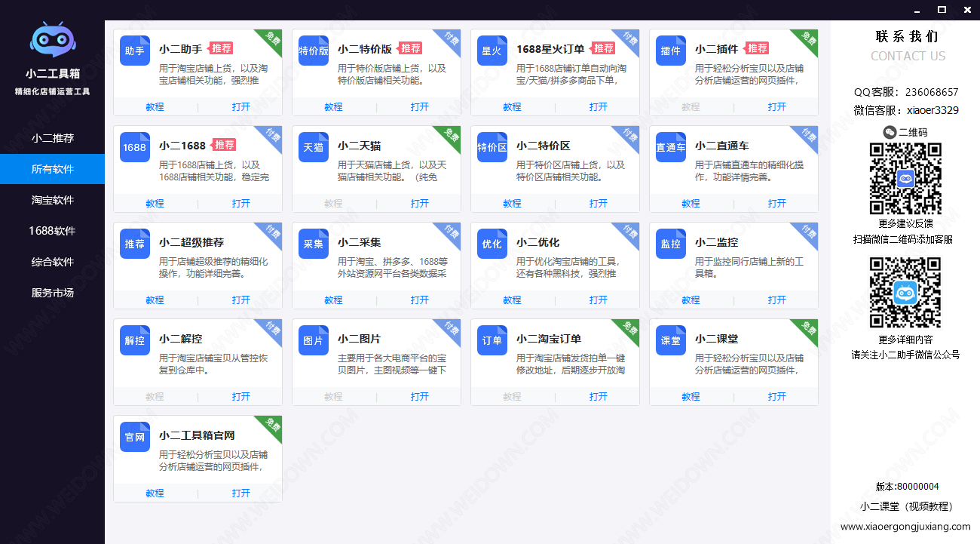This screenshot has height=544, width=980.
Task: Click the 小二淘宝订单 title
Action: [x=549, y=339]
